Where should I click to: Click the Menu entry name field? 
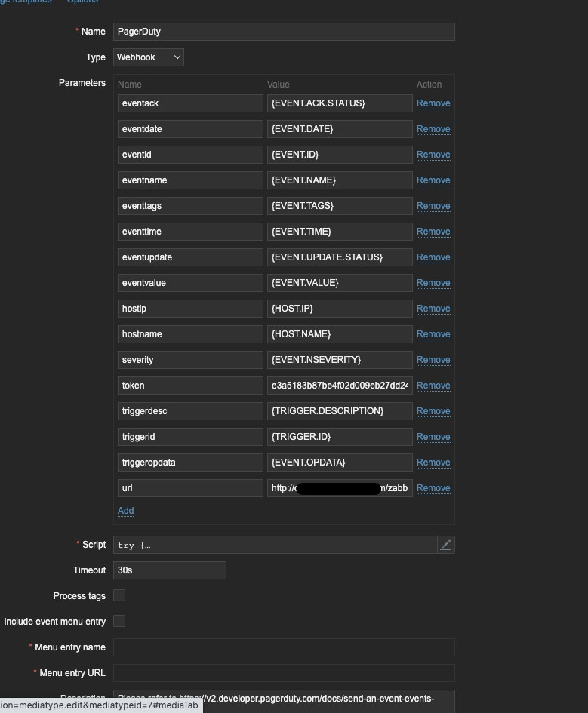pos(284,647)
